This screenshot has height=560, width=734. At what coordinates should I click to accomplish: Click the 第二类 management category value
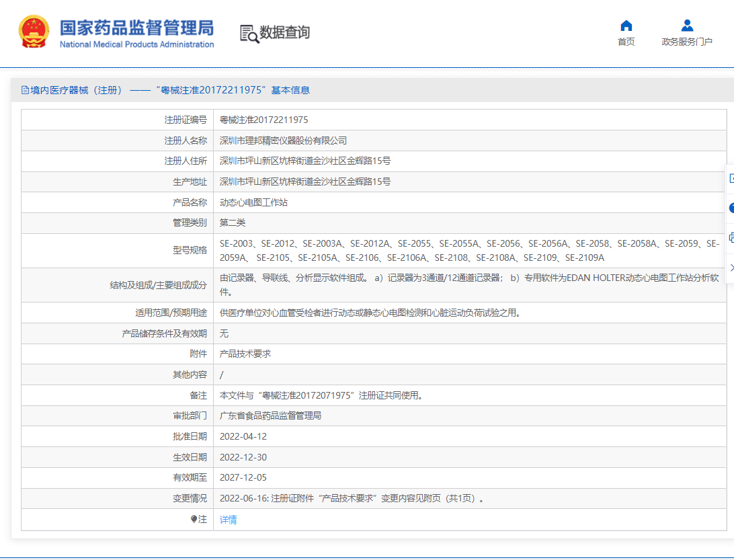(x=232, y=223)
